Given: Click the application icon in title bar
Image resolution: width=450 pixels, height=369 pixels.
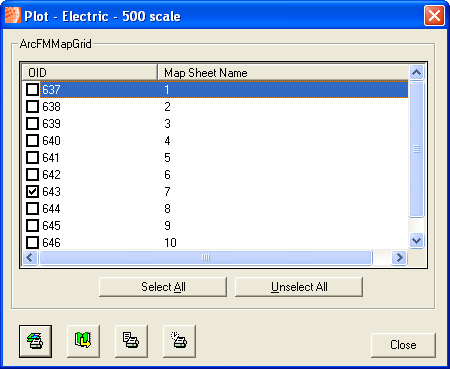Looking at the screenshot, I should point(13,15).
